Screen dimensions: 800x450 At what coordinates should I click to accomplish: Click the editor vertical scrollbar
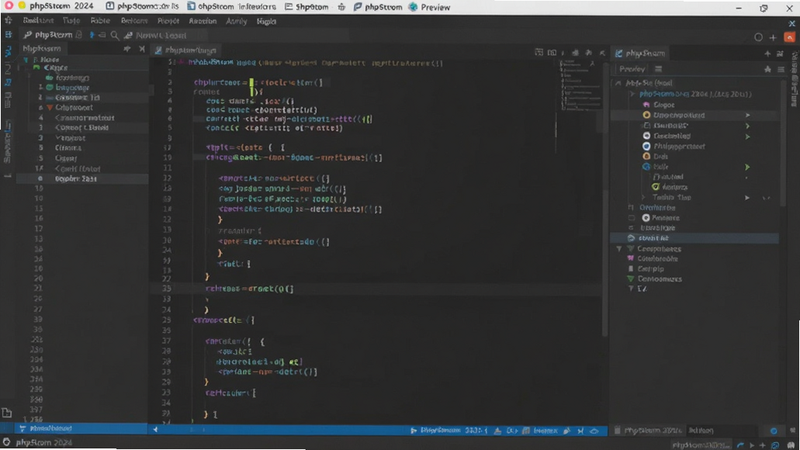coord(605,199)
